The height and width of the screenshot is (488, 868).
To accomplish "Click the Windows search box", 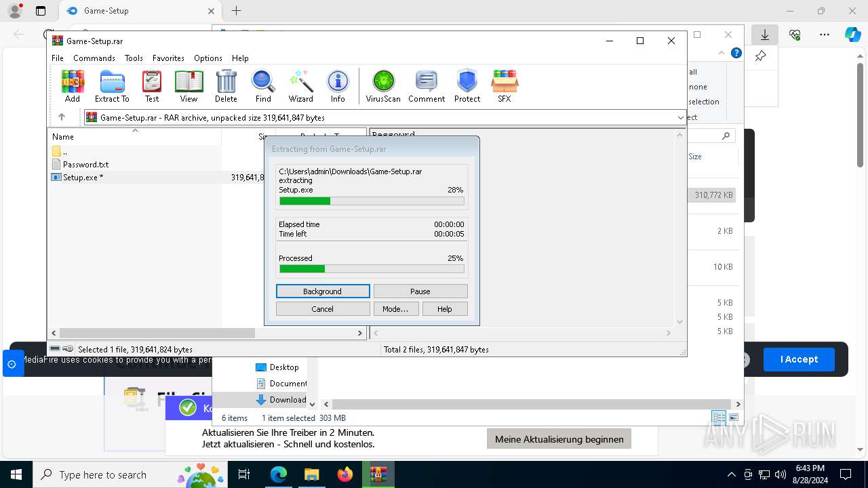I will [129, 474].
